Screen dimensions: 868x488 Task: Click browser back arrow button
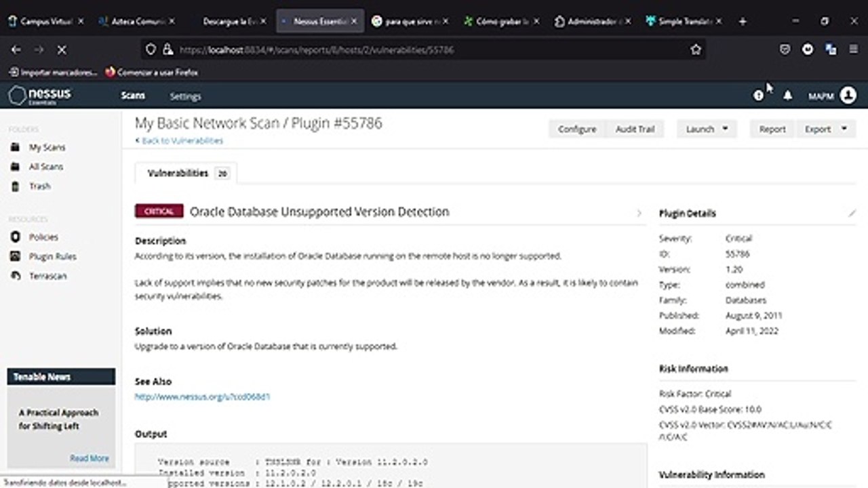click(16, 49)
